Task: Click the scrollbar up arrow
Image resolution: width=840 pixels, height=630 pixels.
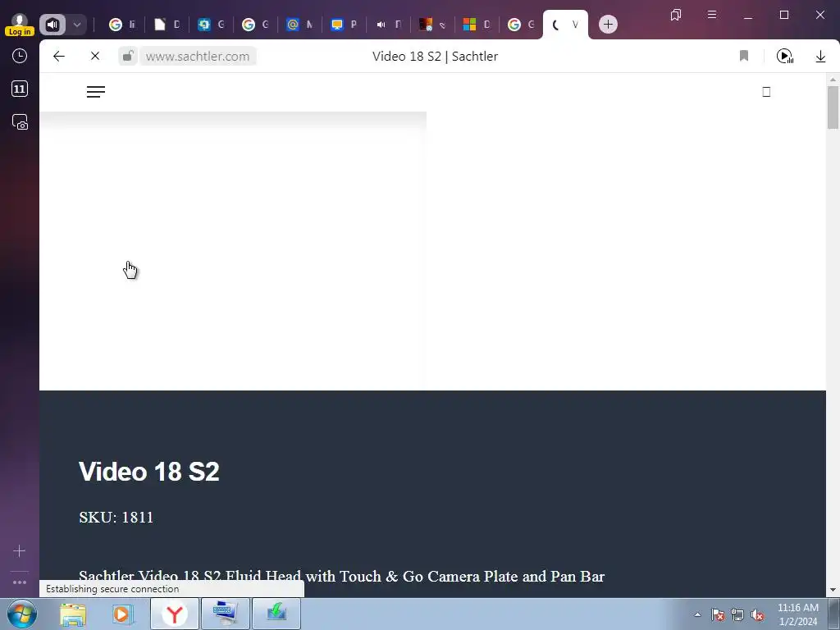Action: (833, 80)
